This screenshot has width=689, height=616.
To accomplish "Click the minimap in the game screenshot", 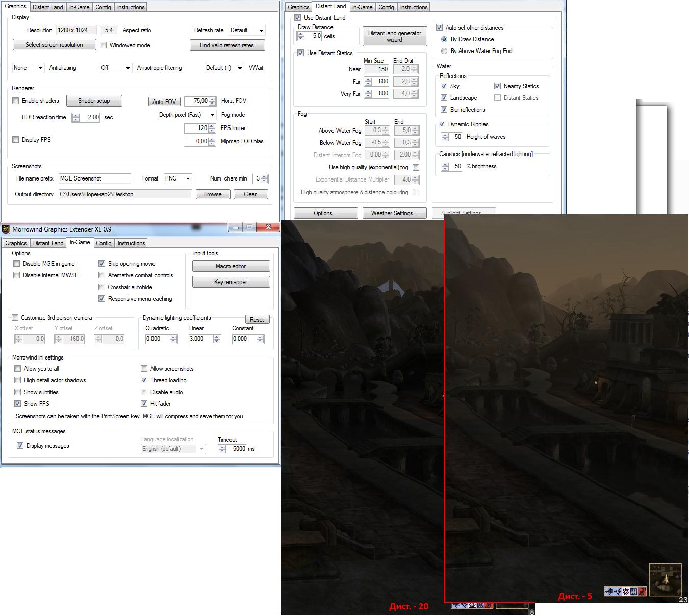I will [x=666, y=580].
